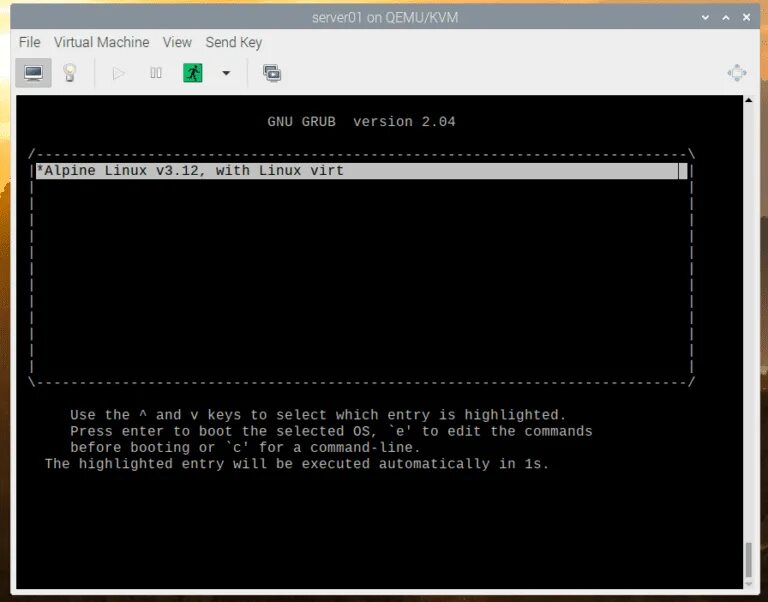Pause the virtual machine
The image size is (768, 602).
(x=156, y=73)
